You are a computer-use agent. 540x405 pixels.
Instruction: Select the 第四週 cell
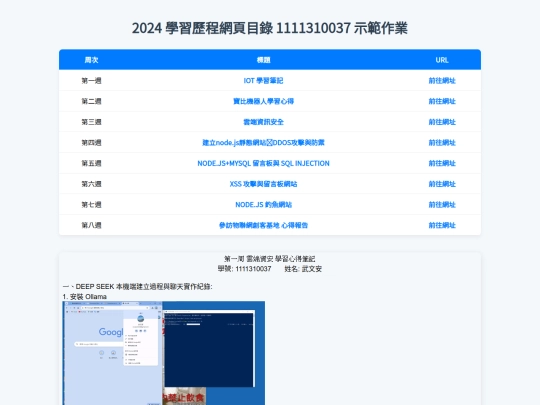(91, 143)
